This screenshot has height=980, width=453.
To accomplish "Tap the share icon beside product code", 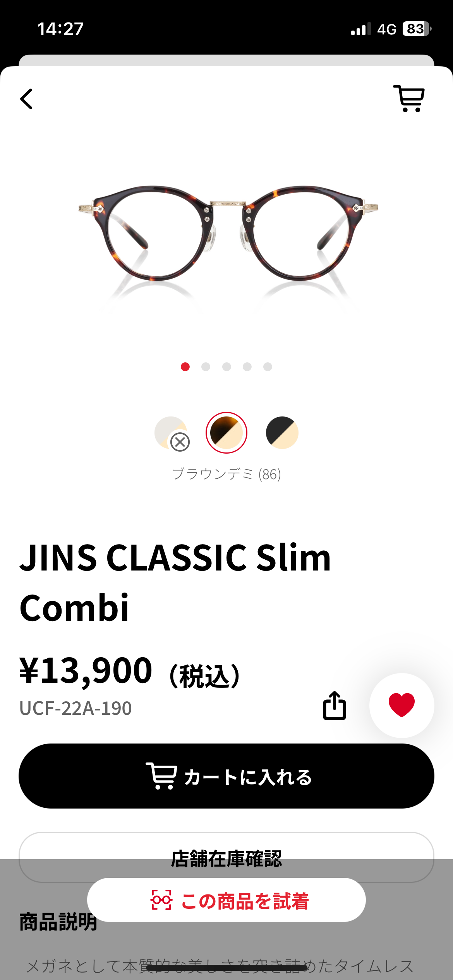I will 335,705.
